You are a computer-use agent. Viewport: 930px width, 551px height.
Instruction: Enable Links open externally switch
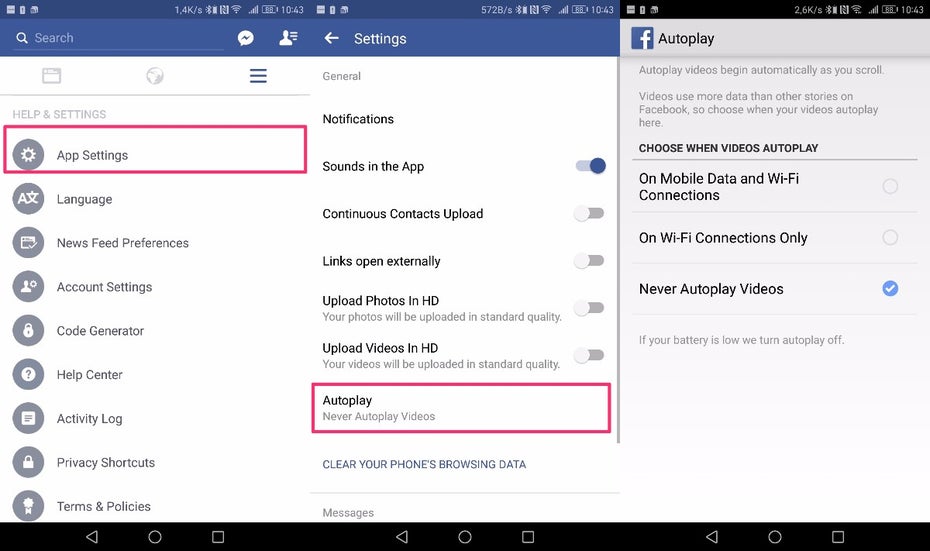pos(589,261)
